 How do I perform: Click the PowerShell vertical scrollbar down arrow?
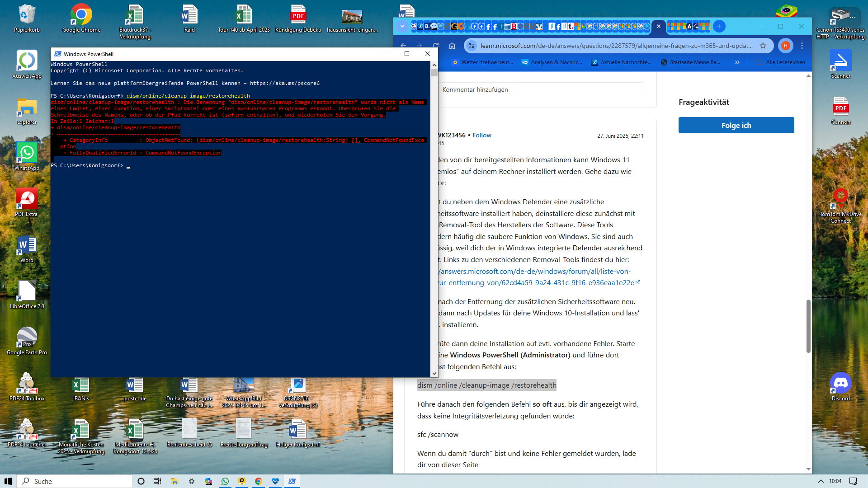434,374
